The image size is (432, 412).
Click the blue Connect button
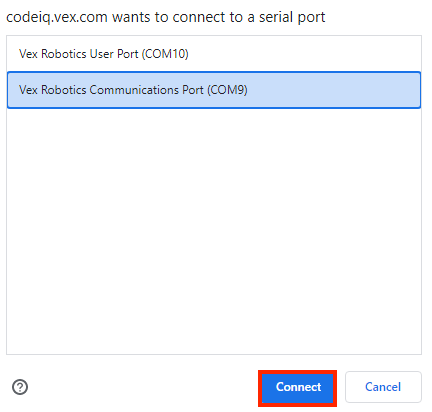pyautogui.click(x=297, y=388)
